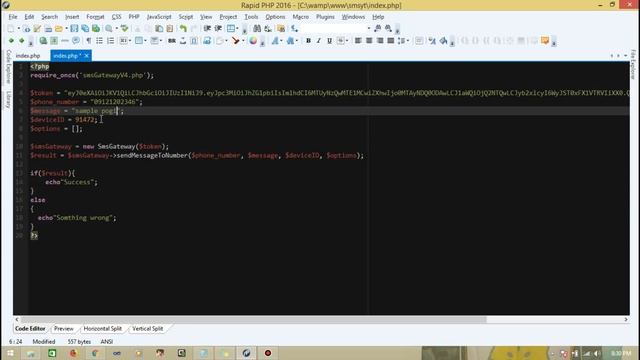
Task: Click the green forward navigation arrow
Action: tap(22, 41)
